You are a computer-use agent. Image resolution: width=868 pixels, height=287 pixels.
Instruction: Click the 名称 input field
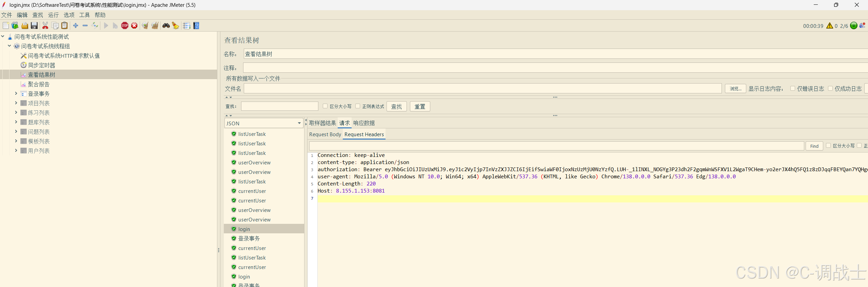(555, 54)
